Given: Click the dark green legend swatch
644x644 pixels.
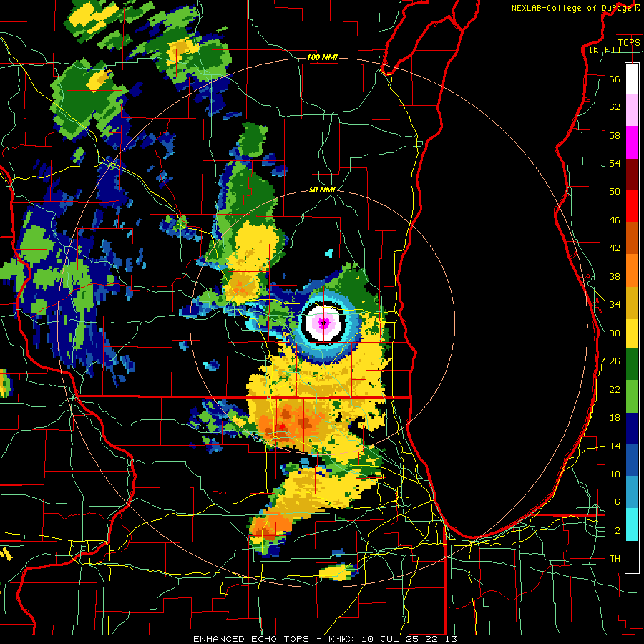Looking at the screenshot, I should [632, 364].
